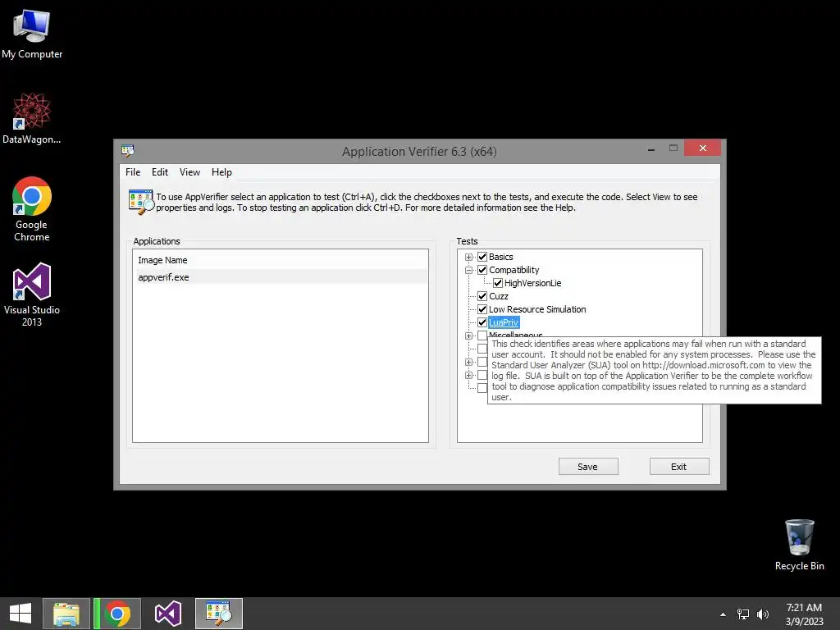Select the HighVersionLie tree label
Viewport: 840px width, 630px height.
532,283
